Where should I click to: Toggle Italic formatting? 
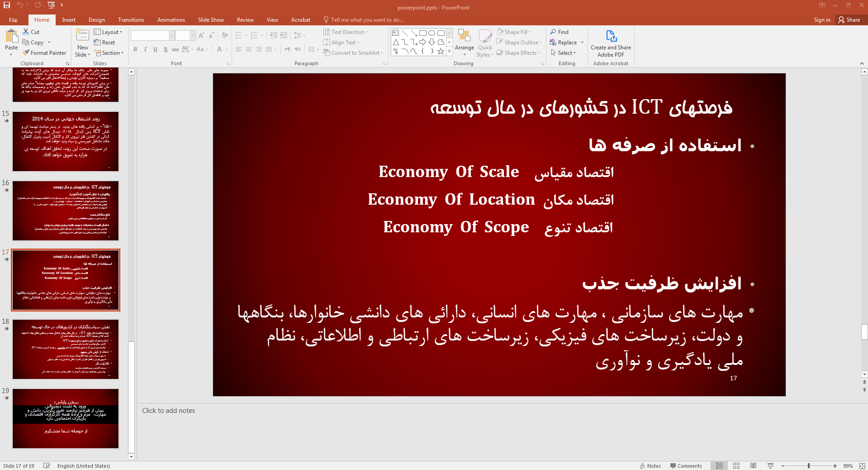click(x=145, y=49)
